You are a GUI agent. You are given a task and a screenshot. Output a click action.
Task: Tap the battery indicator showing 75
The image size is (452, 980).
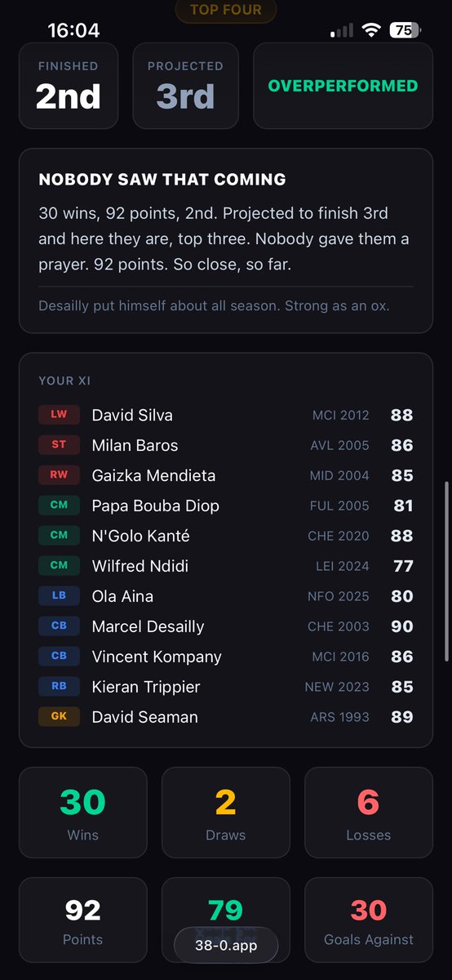click(x=405, y=30)
